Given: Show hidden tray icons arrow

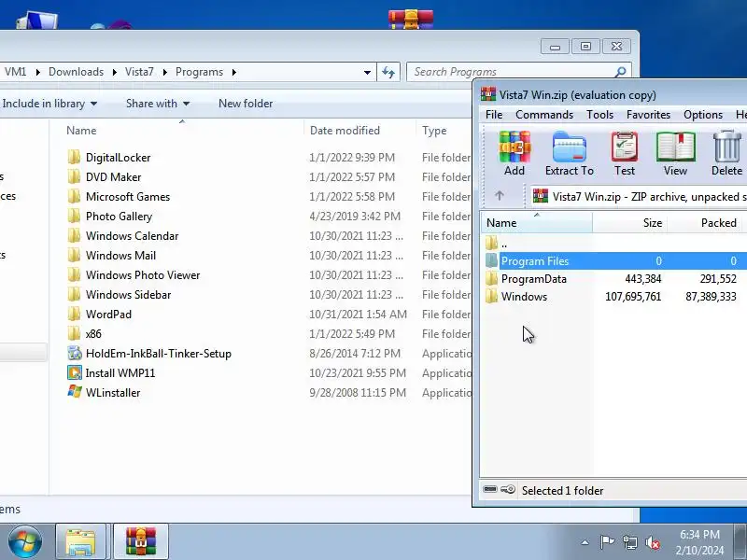Looking at the screenshot, I should pos(585,542).
